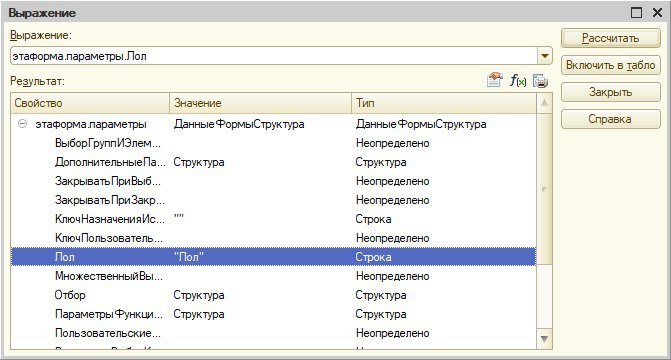
Task: Select the КлючПользователь... row
Action: point(273,238)
